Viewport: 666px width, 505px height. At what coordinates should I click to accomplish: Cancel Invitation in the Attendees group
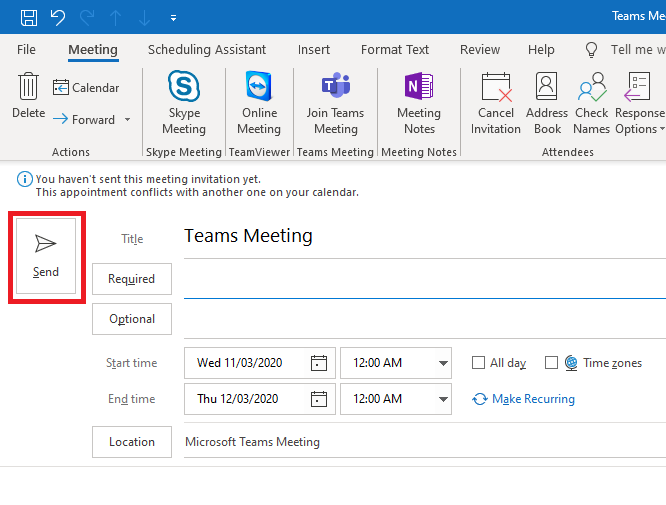click(x=496, y=103)
